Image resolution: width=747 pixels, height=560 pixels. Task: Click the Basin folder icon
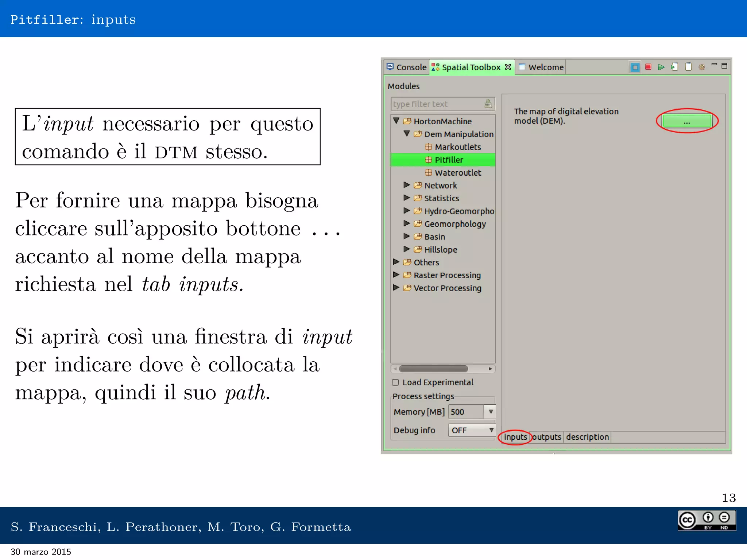click(x=418, y=236)
